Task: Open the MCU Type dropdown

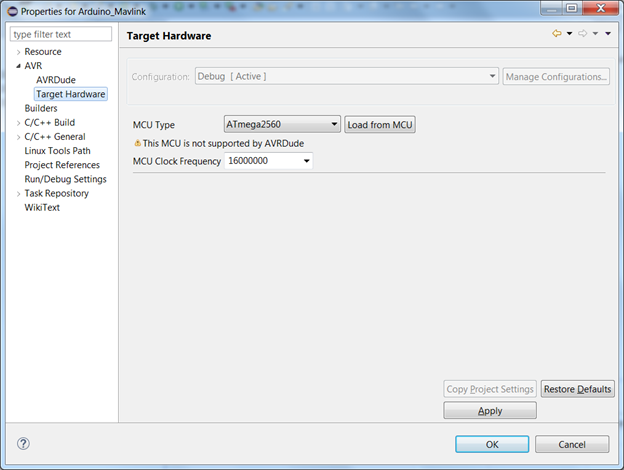Action: point(282,125)
